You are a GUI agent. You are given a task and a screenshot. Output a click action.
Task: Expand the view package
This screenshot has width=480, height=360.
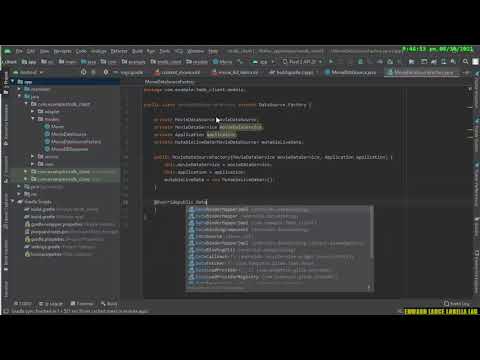[x=33, y=164]
